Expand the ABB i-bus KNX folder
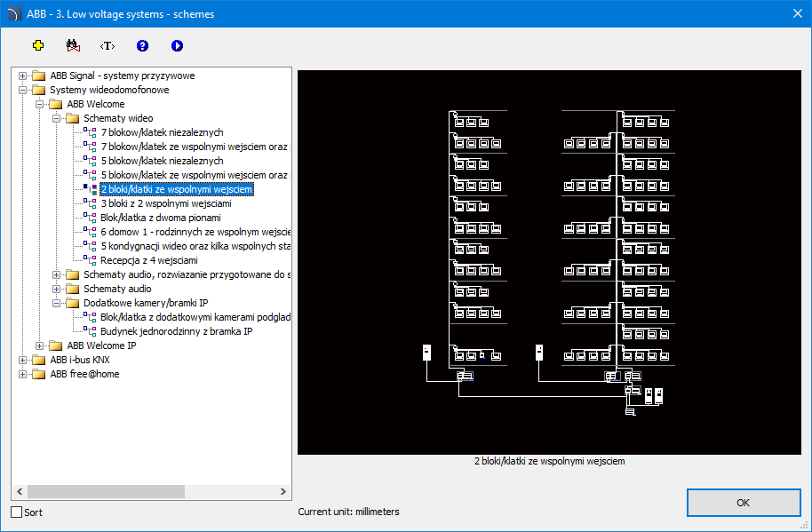Viewport: 812px width, 532px height. 23,360
